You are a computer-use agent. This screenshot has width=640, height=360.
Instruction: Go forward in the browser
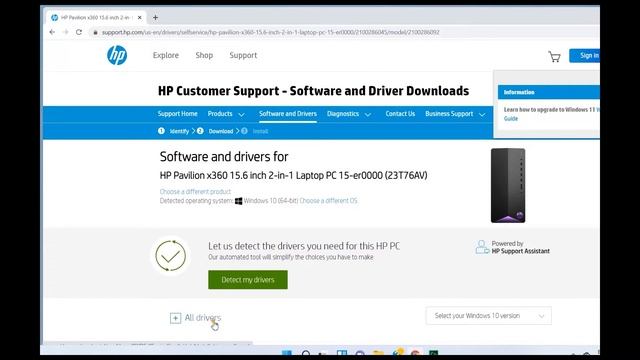[65, 32]
